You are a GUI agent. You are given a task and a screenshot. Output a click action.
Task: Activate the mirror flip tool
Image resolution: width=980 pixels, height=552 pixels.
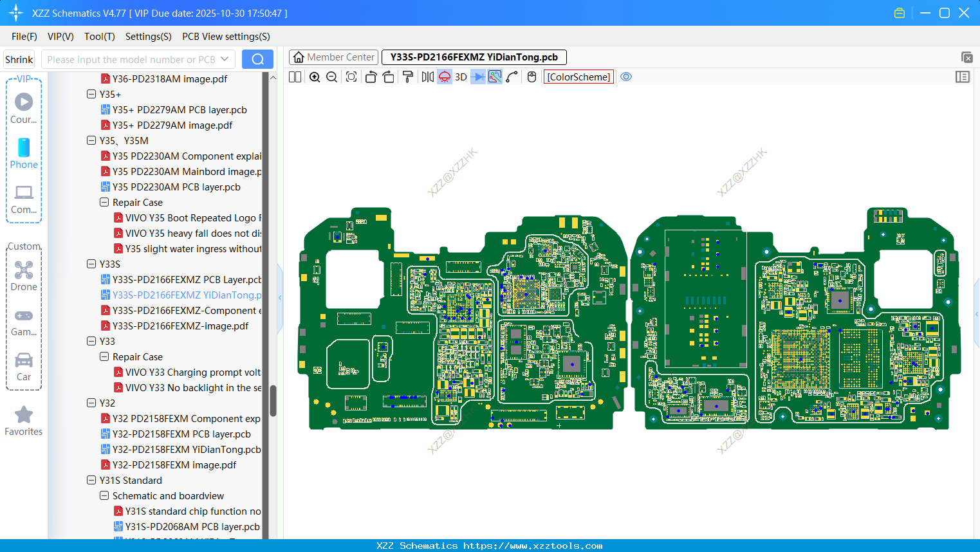(427, 77)
